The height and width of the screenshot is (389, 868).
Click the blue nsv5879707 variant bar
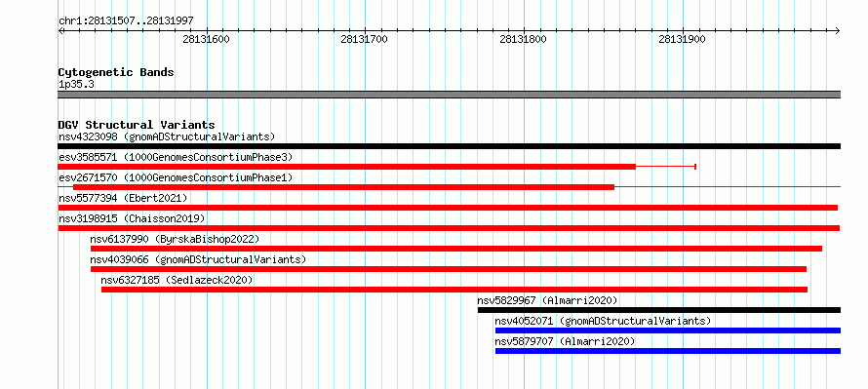pos(668,351)
